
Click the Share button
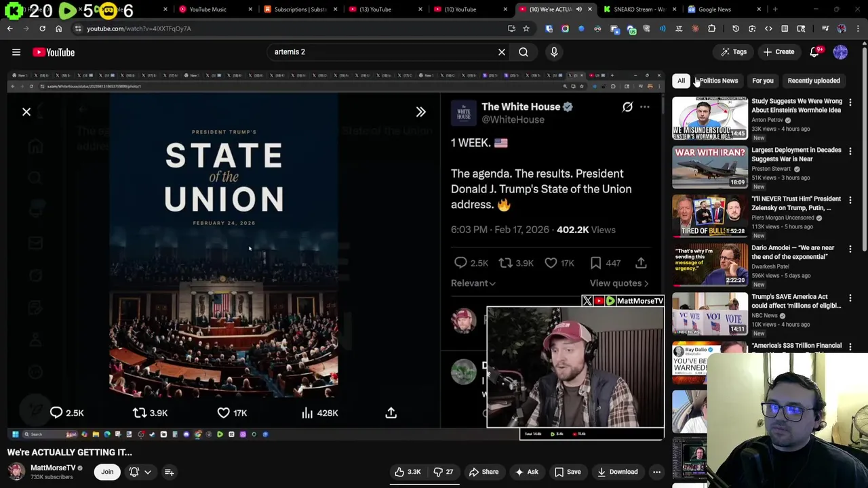point(484,472)
